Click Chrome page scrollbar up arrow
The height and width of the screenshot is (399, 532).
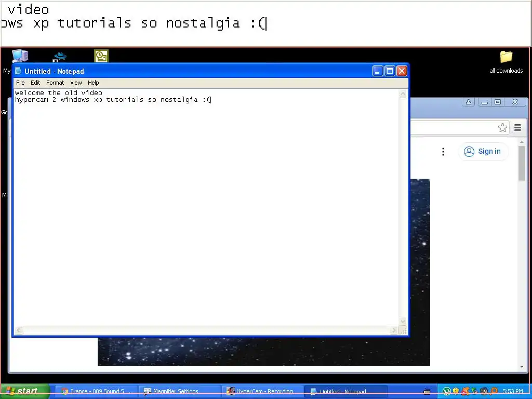522,141
